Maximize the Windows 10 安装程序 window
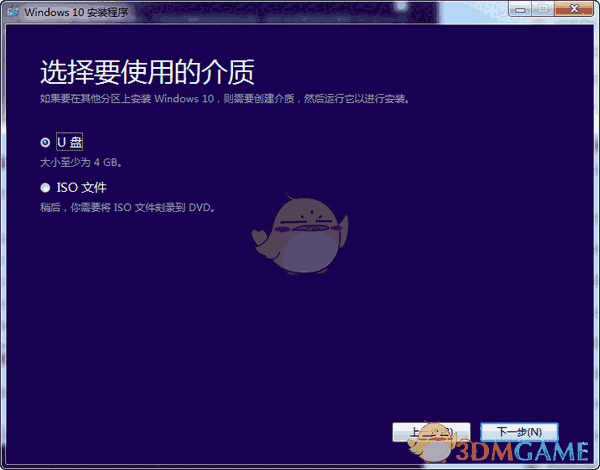 pos(543,9)
